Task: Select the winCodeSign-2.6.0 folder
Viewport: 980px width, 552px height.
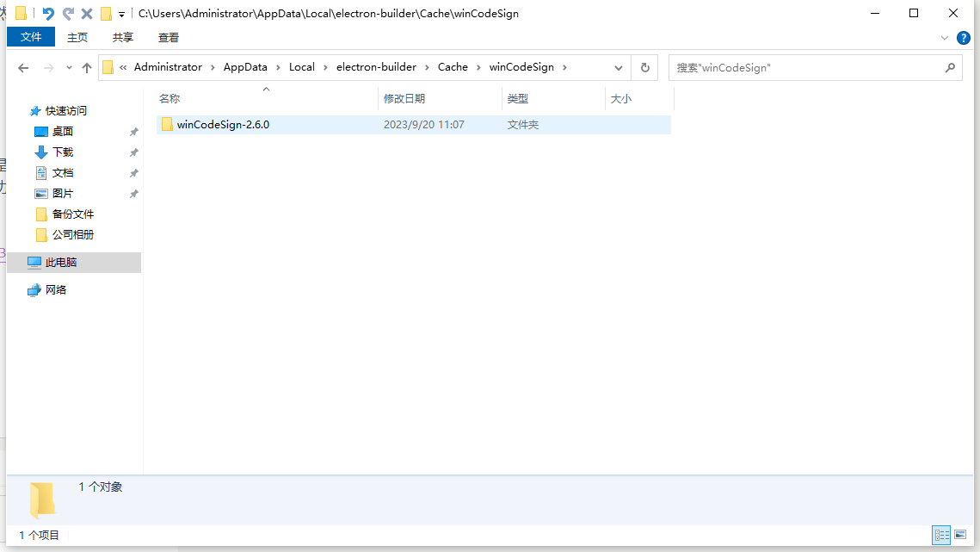Action: point(223,125)
